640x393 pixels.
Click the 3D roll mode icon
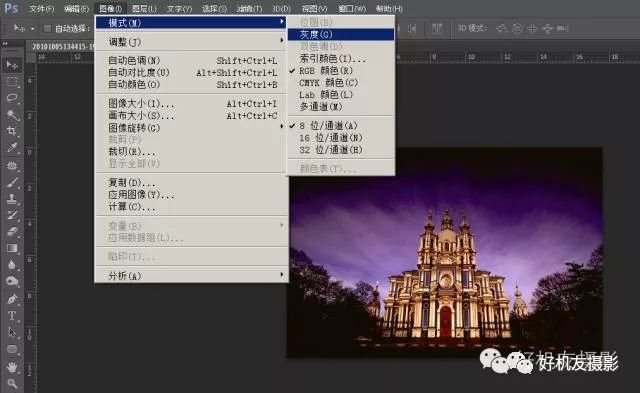[x=517, y=28]
